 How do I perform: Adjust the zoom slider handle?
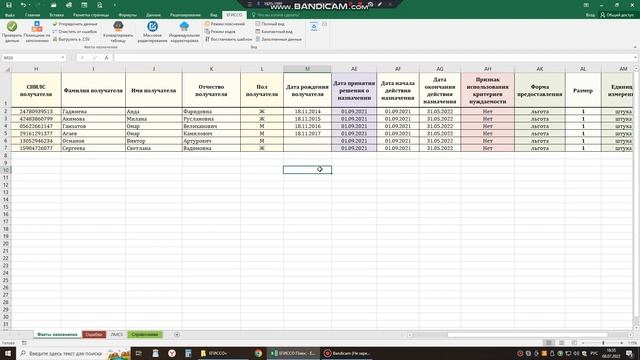603,343
